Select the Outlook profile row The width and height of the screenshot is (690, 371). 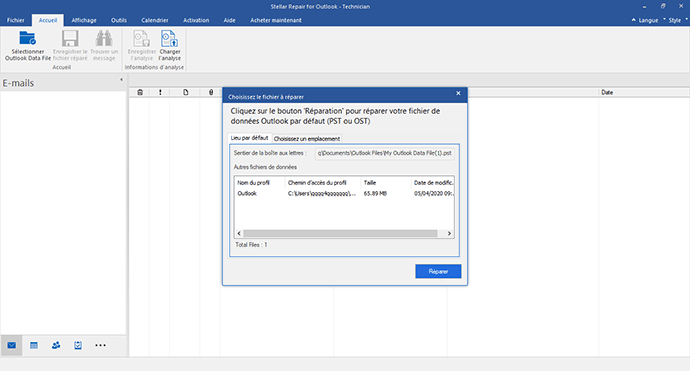pos(345,194)
